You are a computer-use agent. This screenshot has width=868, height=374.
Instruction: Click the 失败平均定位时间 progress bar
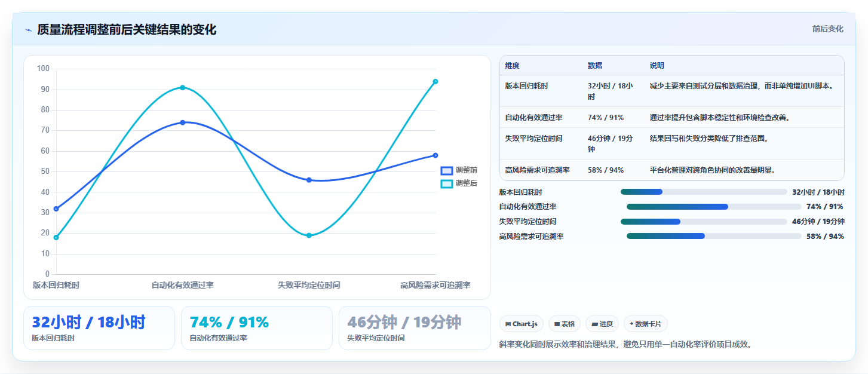704,222
